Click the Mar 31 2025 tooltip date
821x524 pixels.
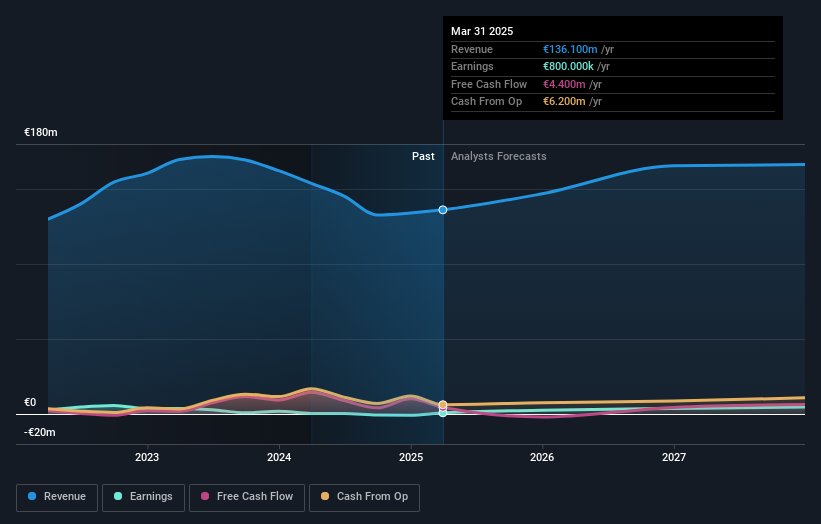482,31
